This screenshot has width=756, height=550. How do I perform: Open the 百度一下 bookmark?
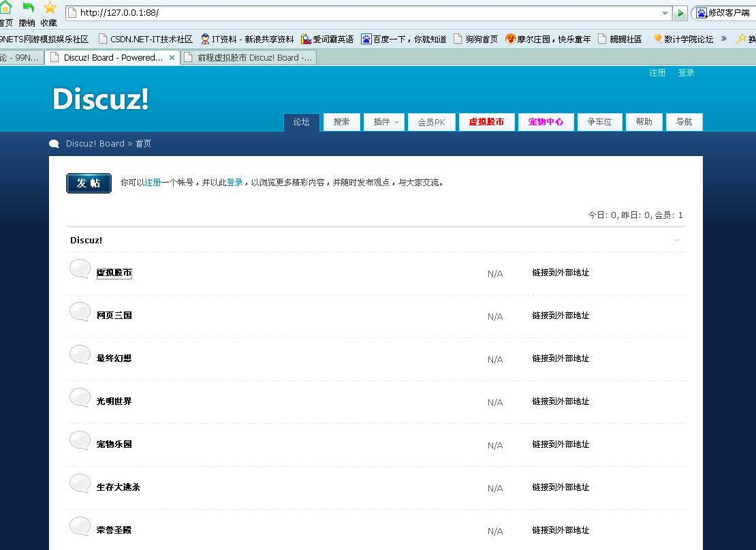click(403, 39)
